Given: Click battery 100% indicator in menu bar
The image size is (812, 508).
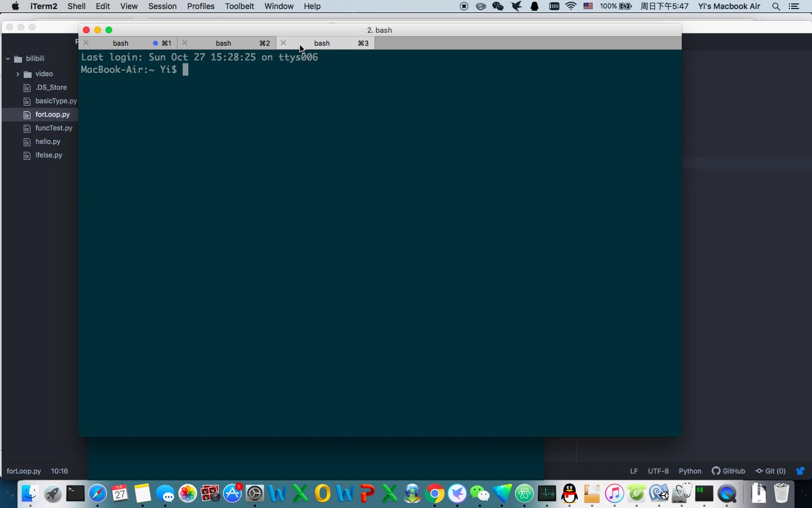Looking at the screenshot, I should pyautogui.click(x=616, y=6).
